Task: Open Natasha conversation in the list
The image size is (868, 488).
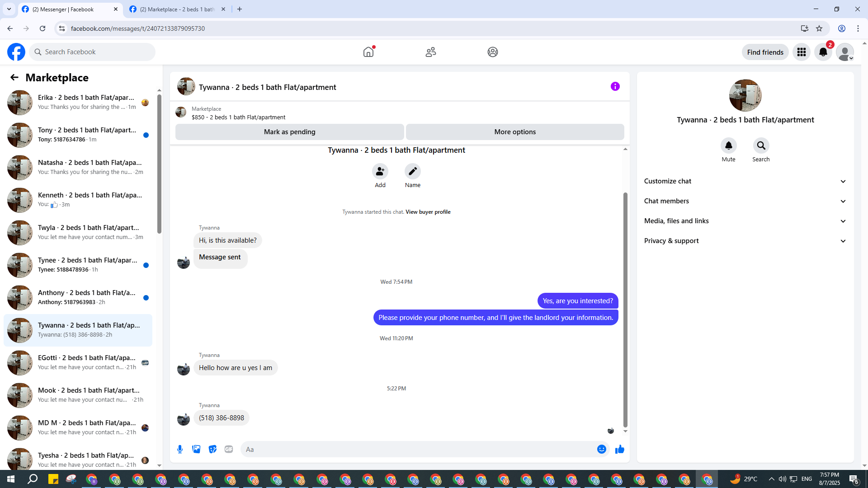Action: pos(78,167)
